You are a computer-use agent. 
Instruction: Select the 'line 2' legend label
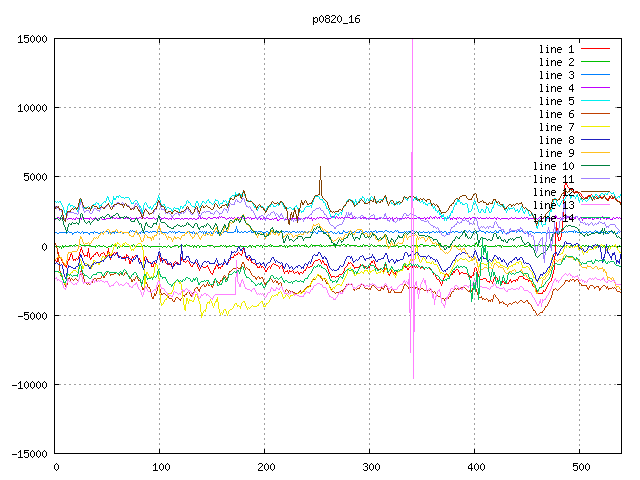557,62
